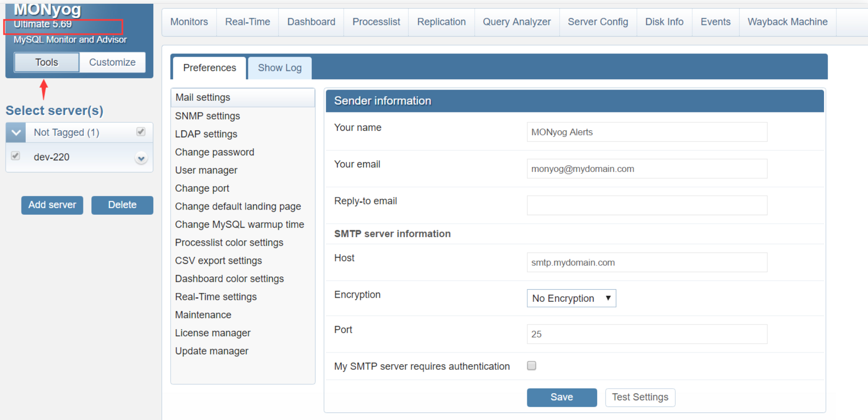Viewport: 868px width, 420px height.
Task: Open CSV export settings
Action: point(218,261)
